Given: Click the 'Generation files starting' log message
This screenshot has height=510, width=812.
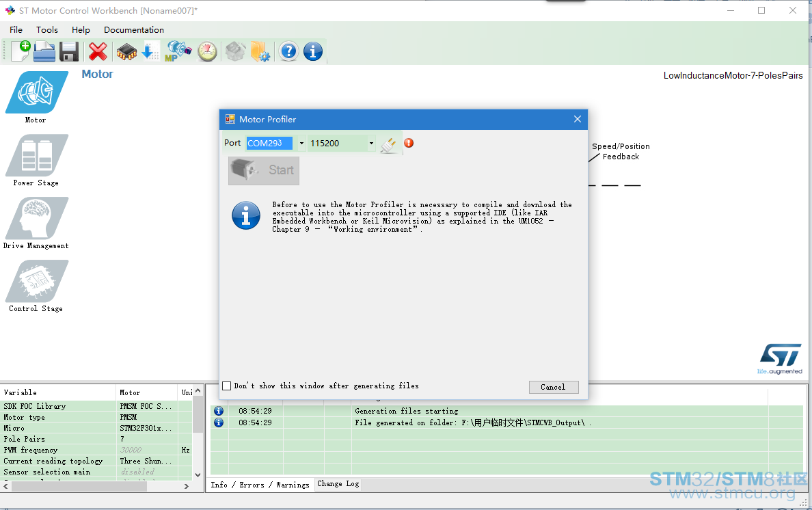Looking at the screenshot, I should 407,411.
